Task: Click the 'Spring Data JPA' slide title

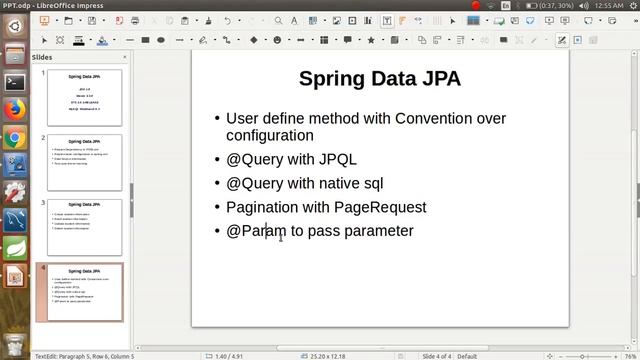Action: coord(380,78)
